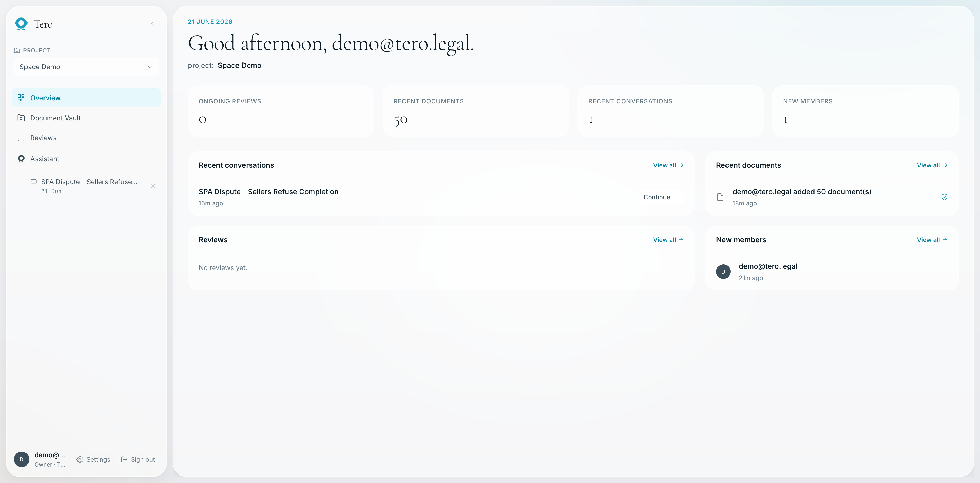980x483 pixels.
Task: Open the New Members stat card
Action: pyautogui.click(x=865, y=111)
